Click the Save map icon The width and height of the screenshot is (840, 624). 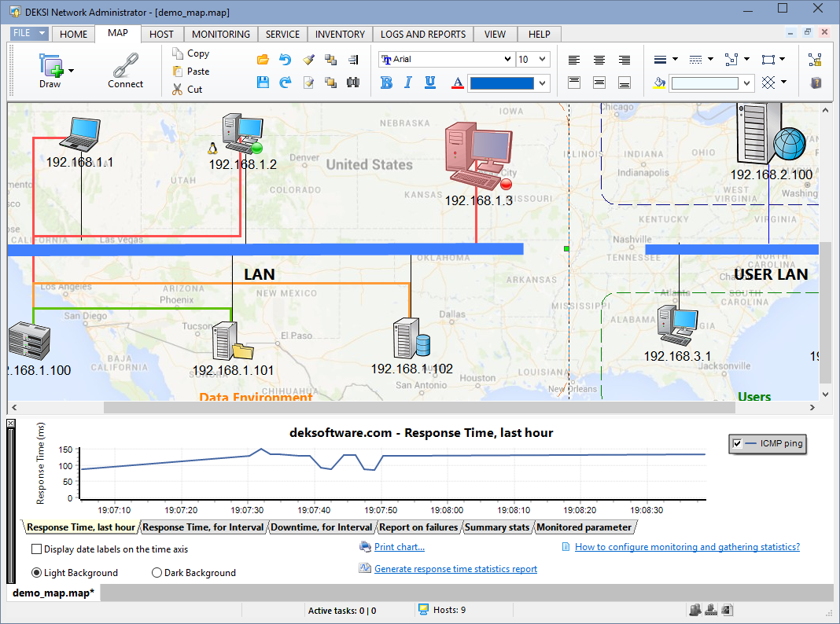click(x=263, y=82)
